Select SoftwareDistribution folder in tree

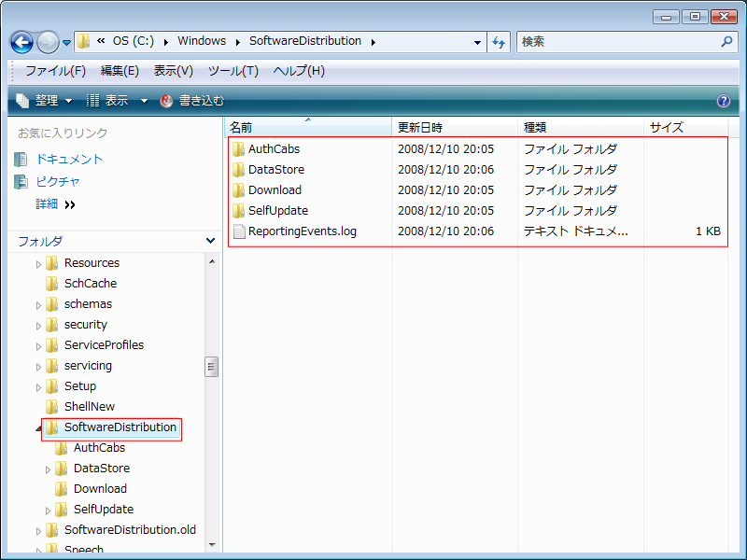(x=120, y=427)
